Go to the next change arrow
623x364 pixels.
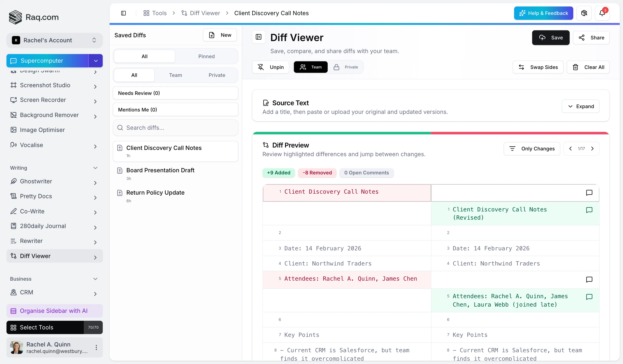point(592,148)
